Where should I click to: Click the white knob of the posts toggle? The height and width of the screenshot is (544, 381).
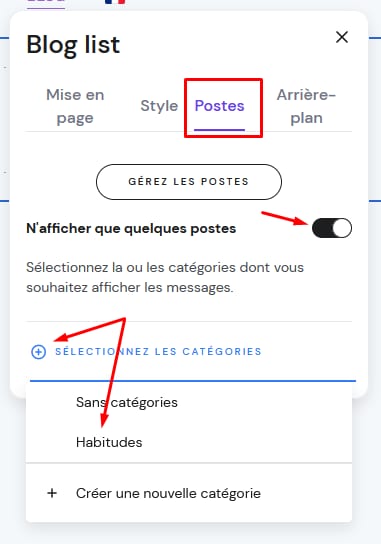point(342,228)
